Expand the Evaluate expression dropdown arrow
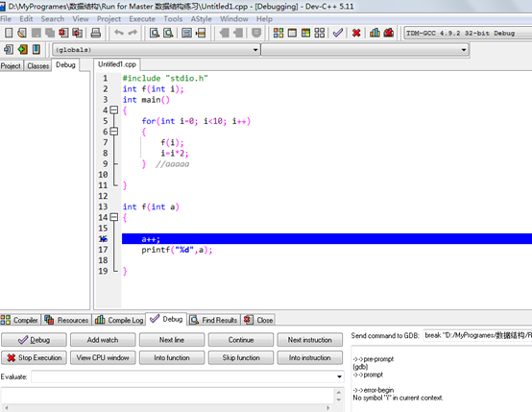 click(339, 376)
